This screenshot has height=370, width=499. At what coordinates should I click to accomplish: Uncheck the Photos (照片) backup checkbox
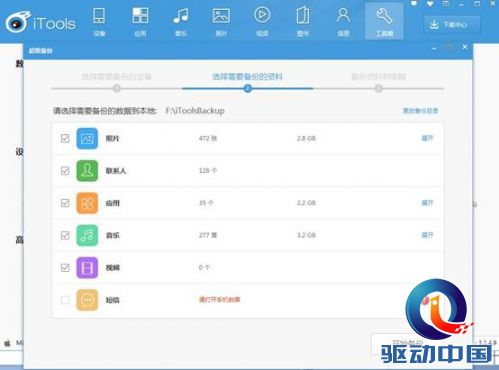(65, 138)
